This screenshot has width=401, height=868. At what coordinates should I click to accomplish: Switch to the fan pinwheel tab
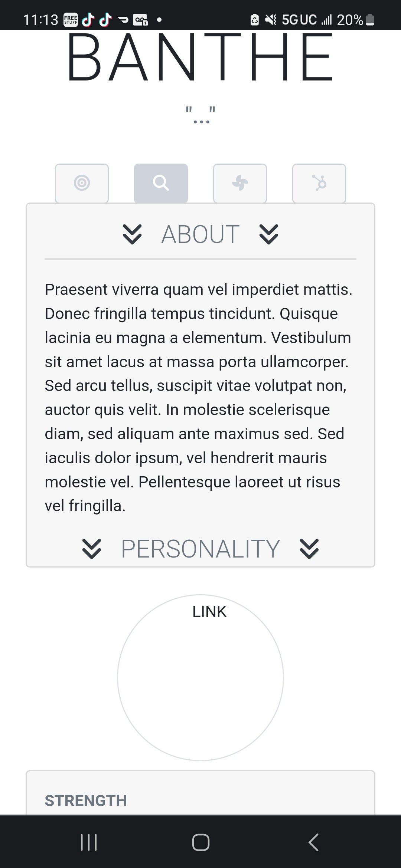[240, 183]
